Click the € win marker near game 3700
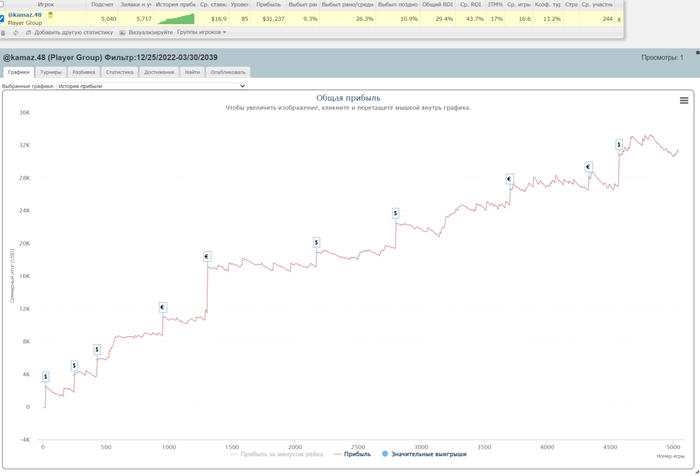The image size is (700, 476). (x=509, y=179)
